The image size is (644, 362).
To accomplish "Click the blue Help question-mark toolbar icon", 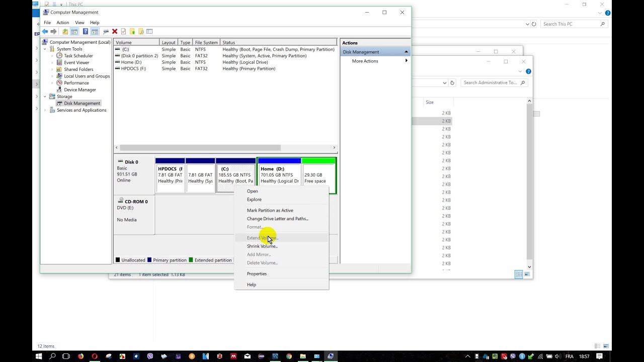I will pos(86,32).
